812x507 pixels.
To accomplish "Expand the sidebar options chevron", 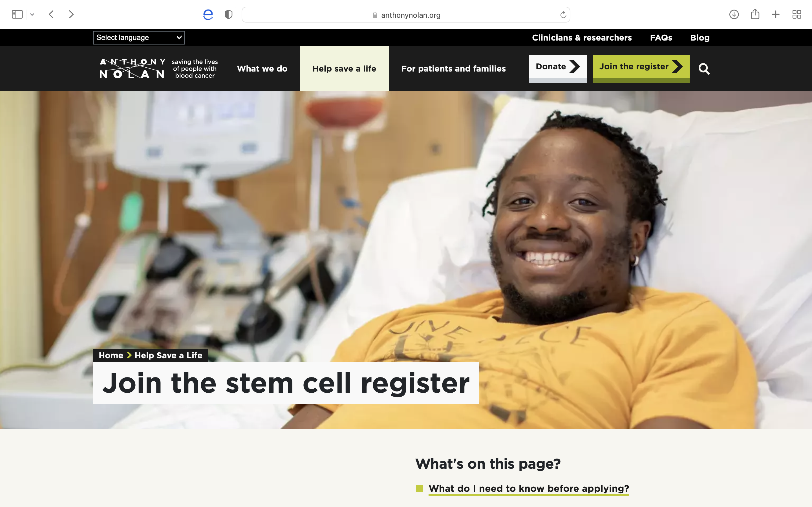I will coord(32,14).
